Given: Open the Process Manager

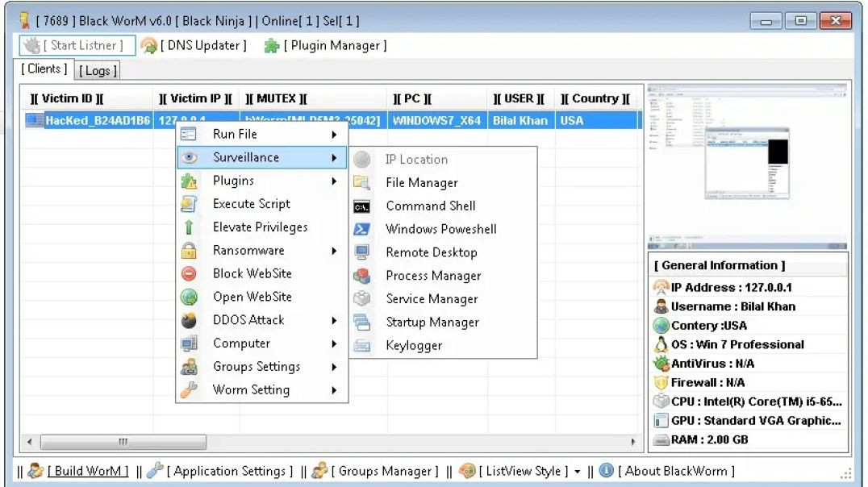Looking at the screenshot, I should pos(433,275).
